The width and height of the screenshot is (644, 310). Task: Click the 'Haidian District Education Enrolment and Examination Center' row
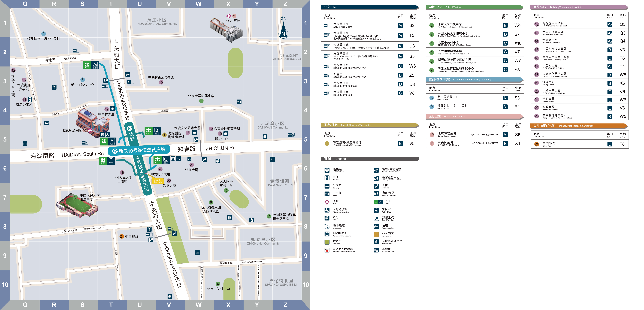click(475, 70)
